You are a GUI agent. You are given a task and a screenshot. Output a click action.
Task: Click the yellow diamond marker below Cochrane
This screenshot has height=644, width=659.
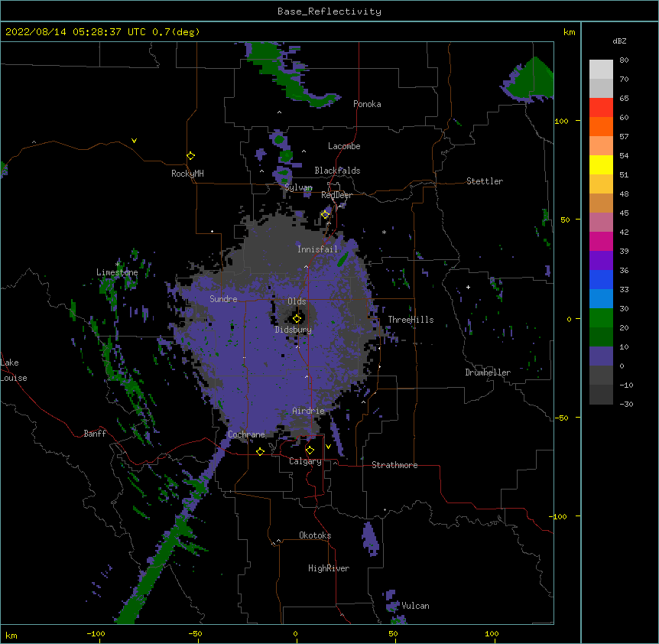pyautogui.click(x=260, y=451)
